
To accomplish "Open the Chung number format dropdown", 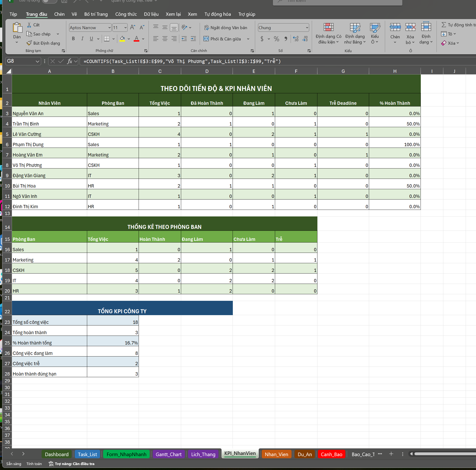I will click(307, 27).
